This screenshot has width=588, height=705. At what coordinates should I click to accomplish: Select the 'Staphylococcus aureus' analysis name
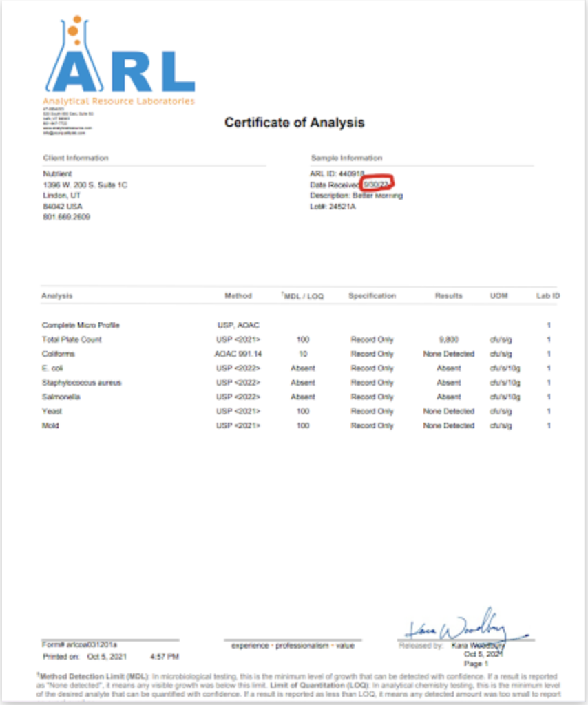tap(82, 383)
